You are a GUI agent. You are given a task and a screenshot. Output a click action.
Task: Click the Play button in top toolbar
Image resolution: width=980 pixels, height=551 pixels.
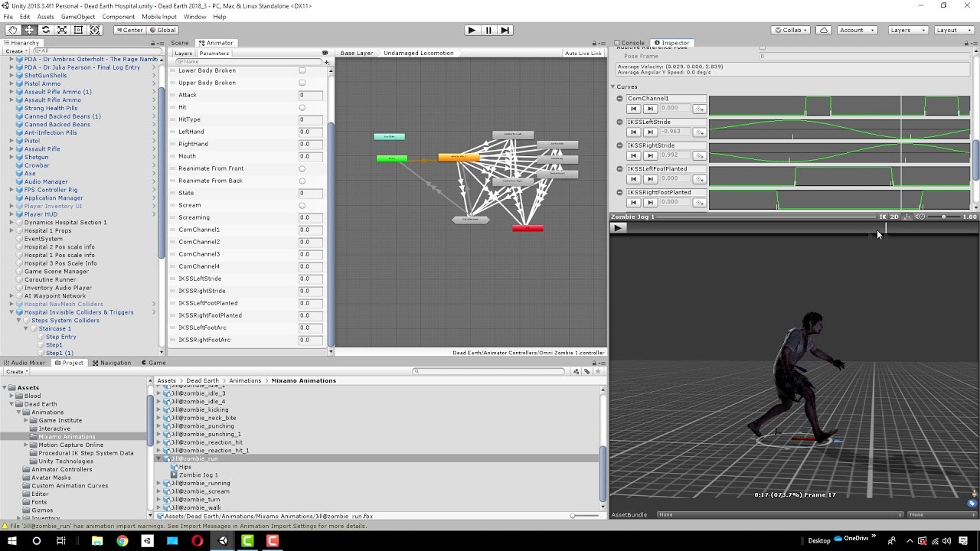coord(472,30)
